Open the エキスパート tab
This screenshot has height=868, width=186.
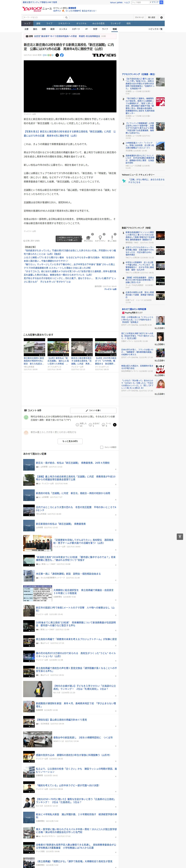point(64,24)
